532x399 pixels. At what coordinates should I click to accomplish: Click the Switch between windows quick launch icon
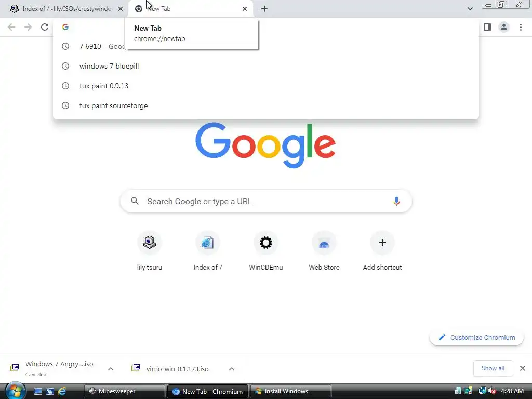pyautogui.click(x=50, y=392)
